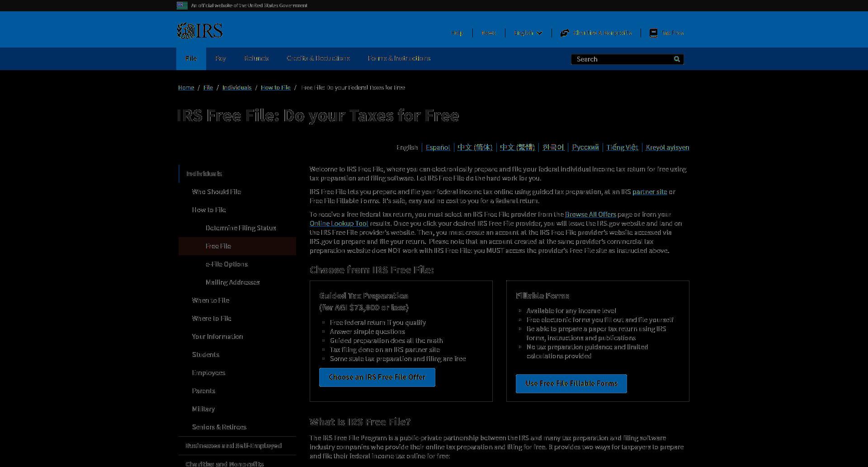Select Credits & Deductions navigation tab

click(318, 58)
